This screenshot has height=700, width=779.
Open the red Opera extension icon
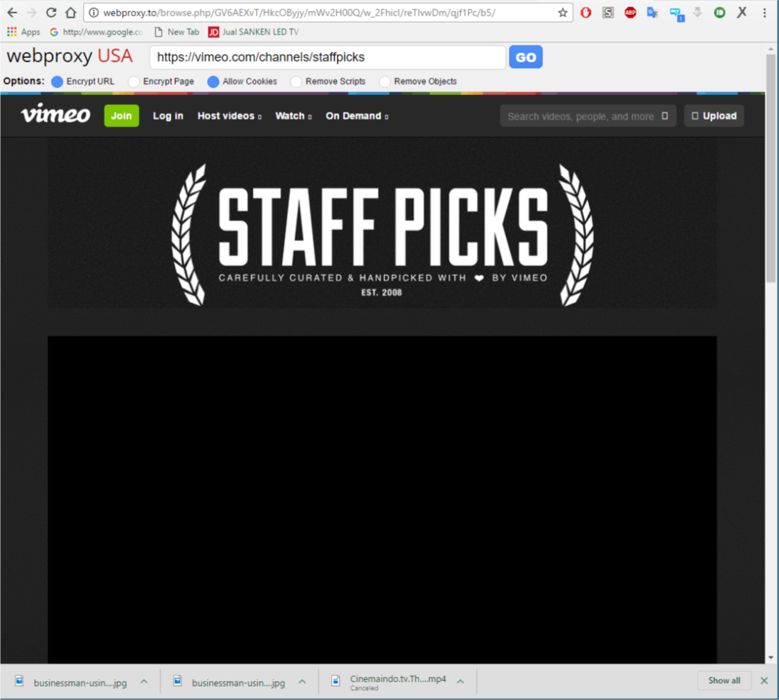585,13
